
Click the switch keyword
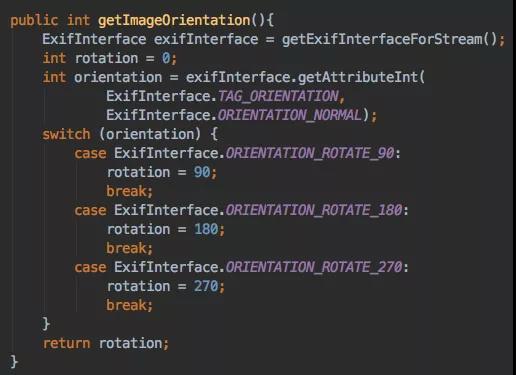coord(66,135)
